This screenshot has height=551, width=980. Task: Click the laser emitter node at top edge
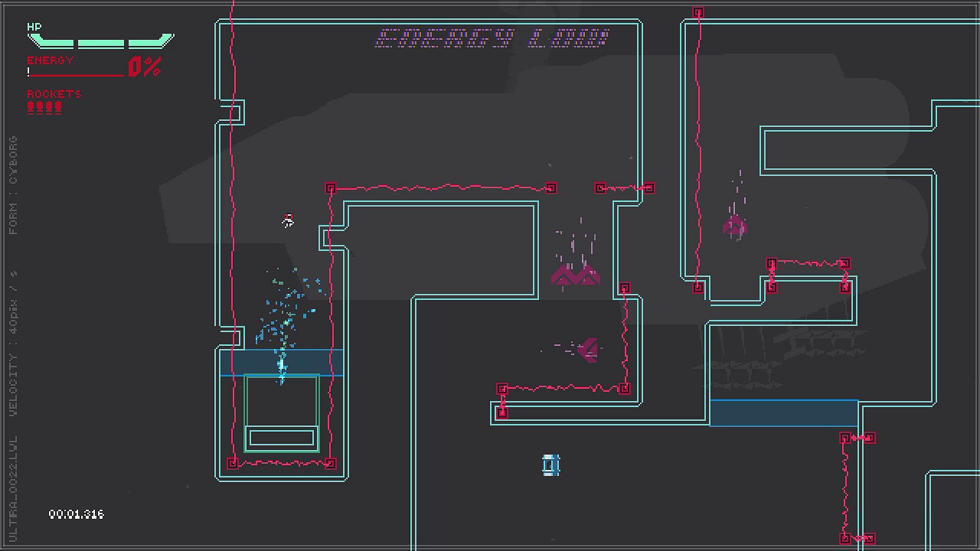(x=698, y=12)
